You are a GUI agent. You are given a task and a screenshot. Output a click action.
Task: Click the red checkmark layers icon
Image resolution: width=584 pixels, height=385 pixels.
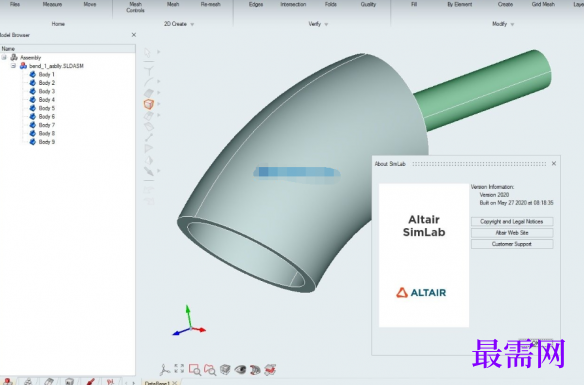click(270, 369)
